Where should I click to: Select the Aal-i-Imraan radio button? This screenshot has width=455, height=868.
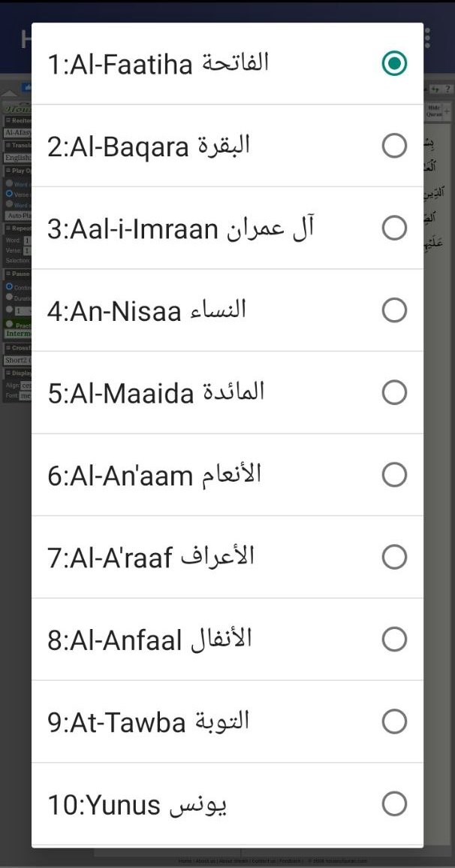394,228
